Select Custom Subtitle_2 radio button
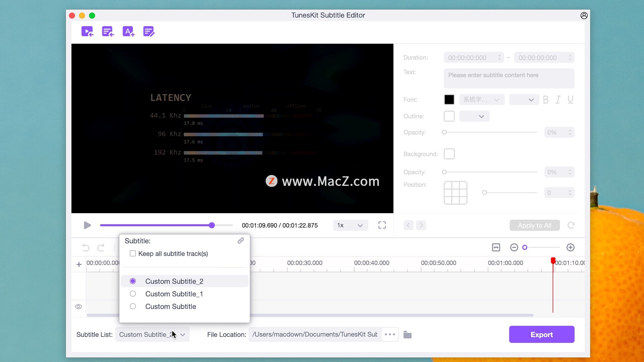 tap(133, 281)
